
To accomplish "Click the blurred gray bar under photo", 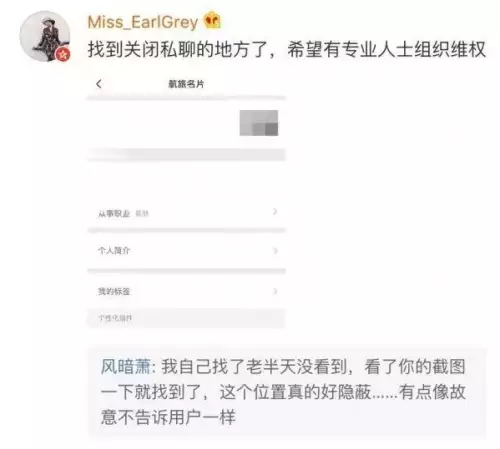I will click(x=186, y=154).
